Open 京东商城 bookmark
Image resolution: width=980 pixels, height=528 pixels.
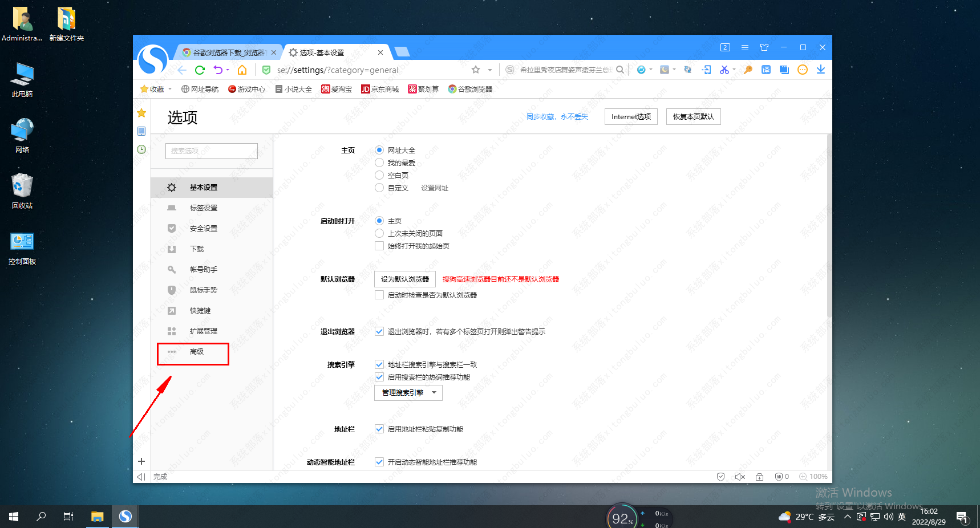click(380, 89)
